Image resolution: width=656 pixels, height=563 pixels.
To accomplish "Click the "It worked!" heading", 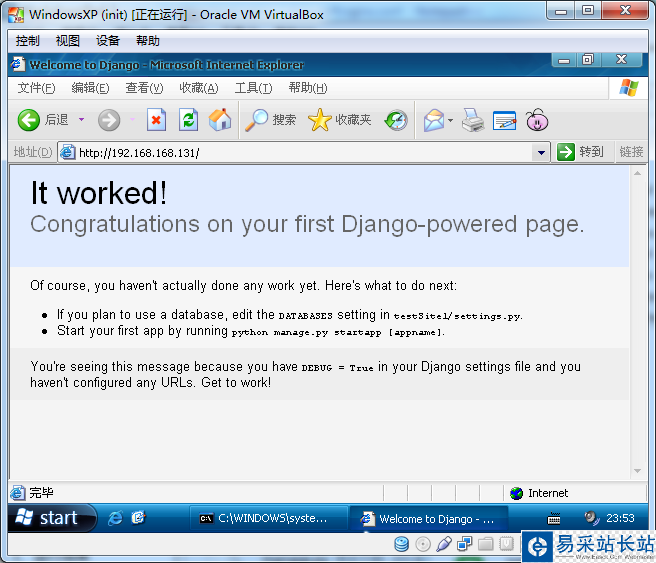I will [x=99, y=193].
